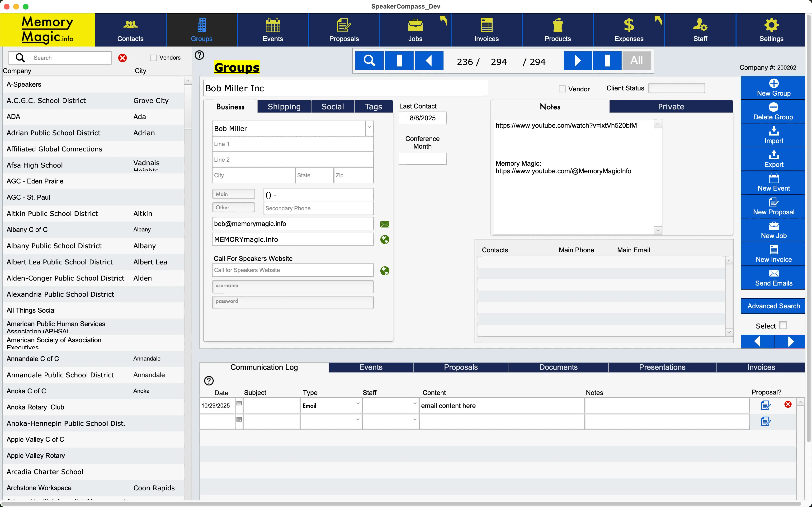
Task: Click the New Group button
Action: (773, 88)
